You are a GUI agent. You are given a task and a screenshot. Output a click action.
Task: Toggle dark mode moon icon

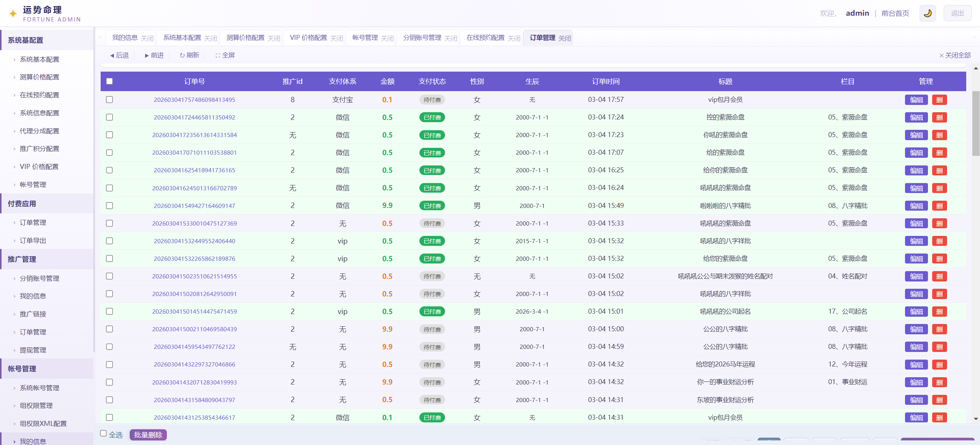[928, 13]
